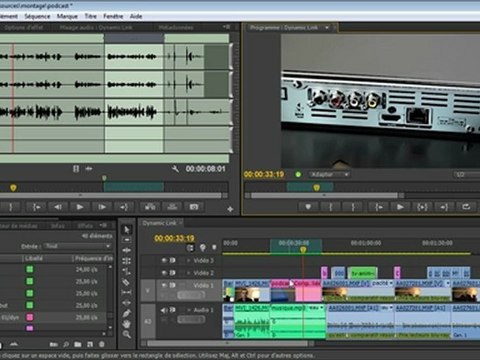Add marker in Program monitor
The width and height of the screenshot is (480, 360).
pyautogui.click(x=308, y=207)
